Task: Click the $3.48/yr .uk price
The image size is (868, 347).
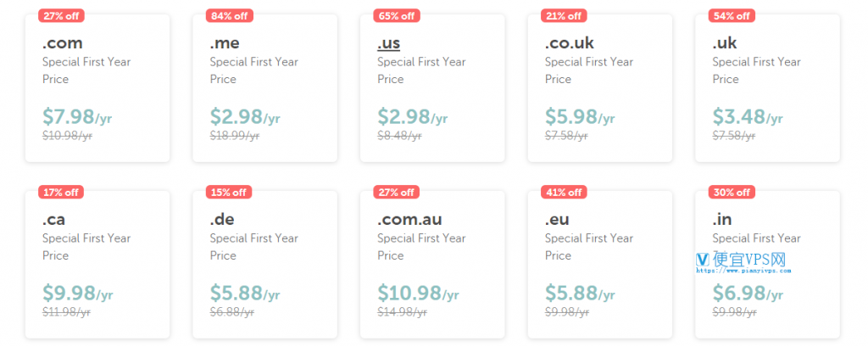Action: (x=748, y=117)
